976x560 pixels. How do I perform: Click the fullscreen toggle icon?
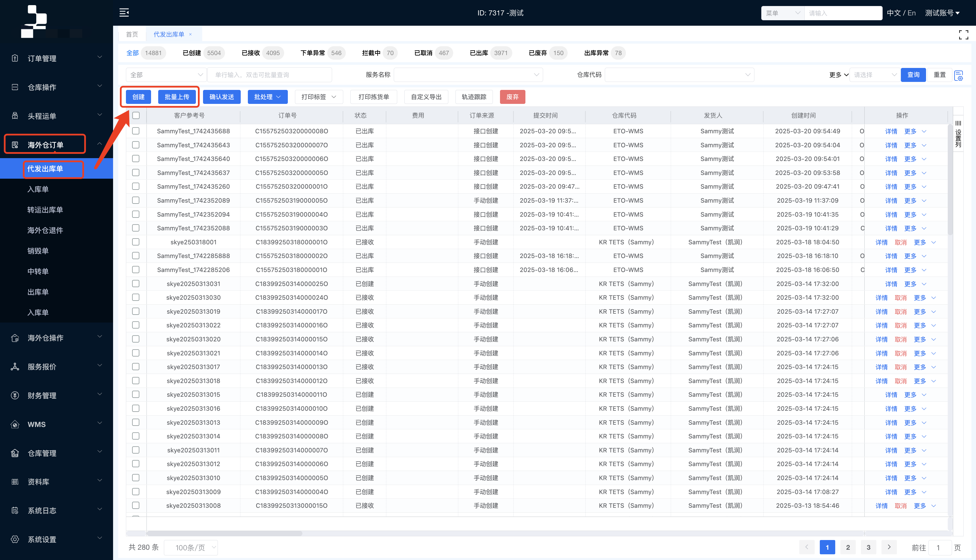click(963, 35)
